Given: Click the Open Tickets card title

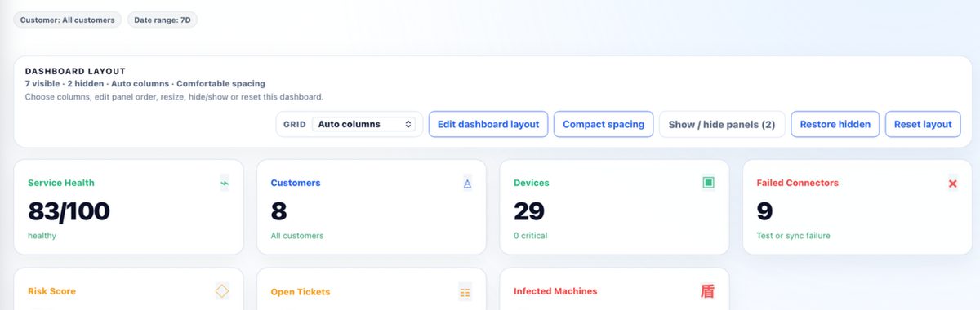Looking at the screenshot, I should click(x=301, y=291).
